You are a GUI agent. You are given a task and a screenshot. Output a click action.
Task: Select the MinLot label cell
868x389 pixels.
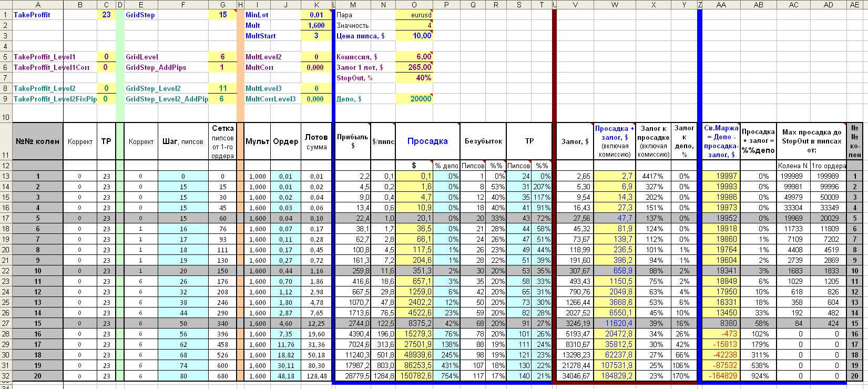(x=272, y=15)
